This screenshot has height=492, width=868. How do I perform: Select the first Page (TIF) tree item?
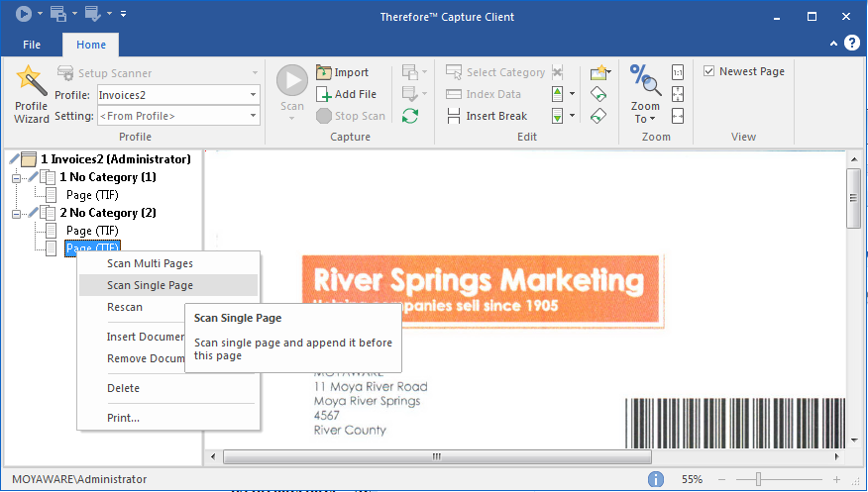pyautogui.click(x=92, y=195)
